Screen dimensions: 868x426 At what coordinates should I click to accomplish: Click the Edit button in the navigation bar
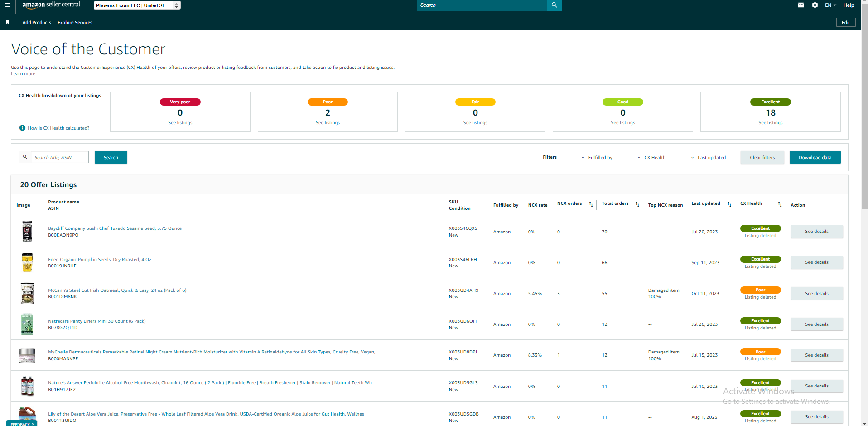pos(846,22)
